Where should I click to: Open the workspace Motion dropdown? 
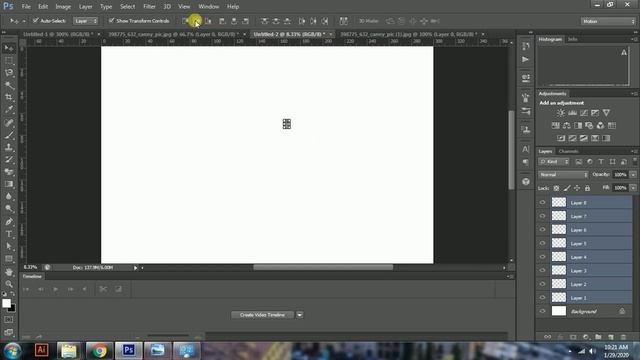point(608,21)
